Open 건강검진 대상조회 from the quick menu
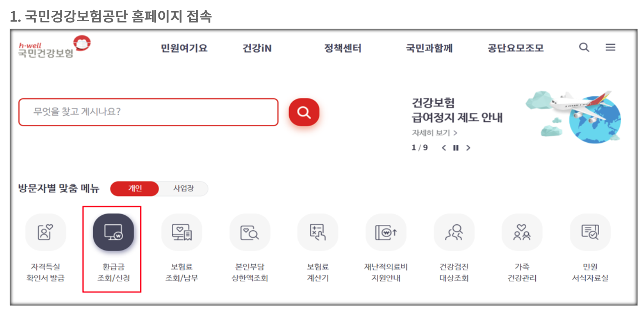644x312 pixels. coord(454,232)
